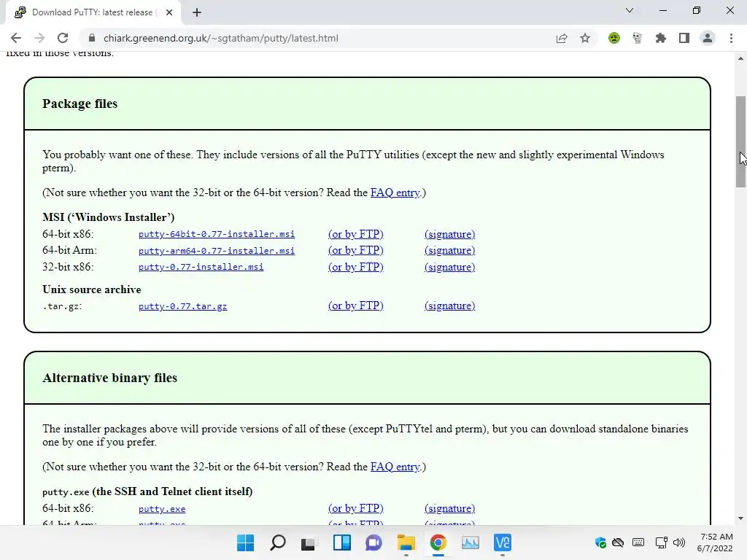The height and width of the screenshot is (560, 747).
Task: Download putty-0.77.tar.gz source archive
Action: (x=183, y=306)
